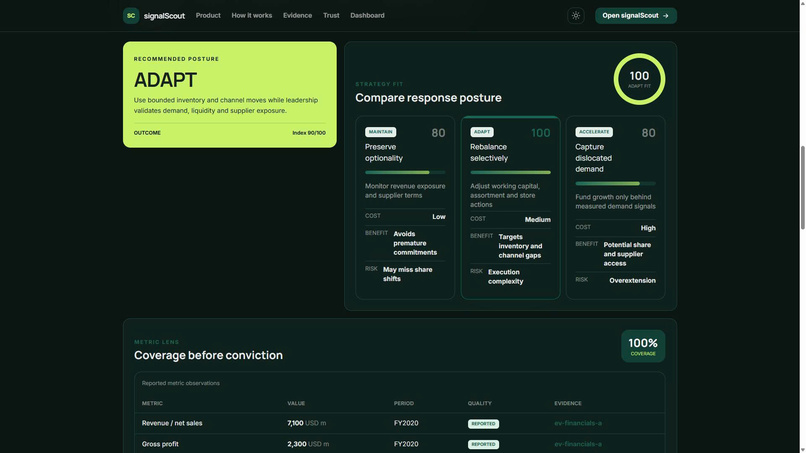
Task: Click FY2020 period in Revenue row
Action: click(x=406, y=423)
